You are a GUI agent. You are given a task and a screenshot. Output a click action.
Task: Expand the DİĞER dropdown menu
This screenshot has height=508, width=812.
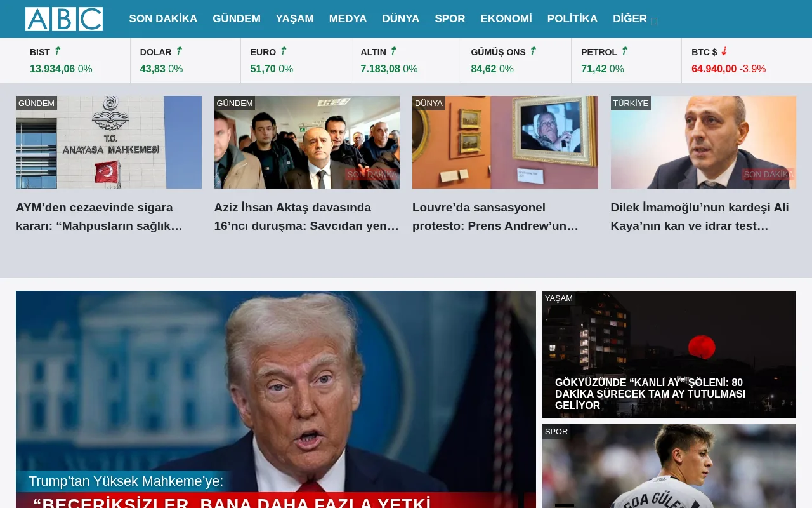[x=634, y=18]
